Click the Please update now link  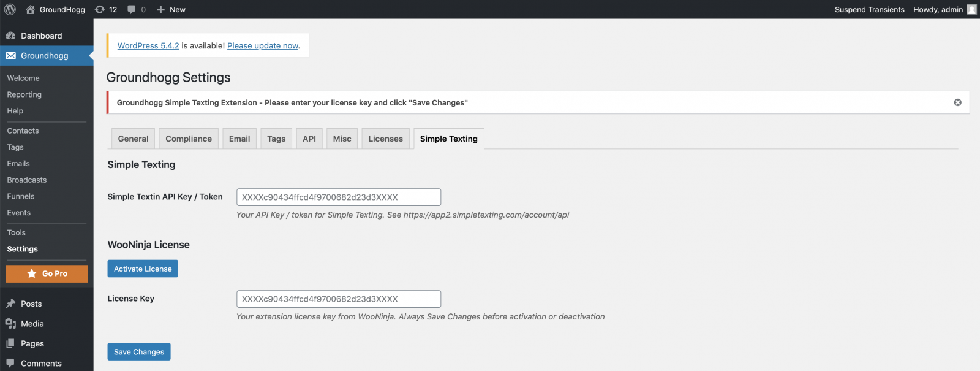pyautogui.click(x=263, y=45)
